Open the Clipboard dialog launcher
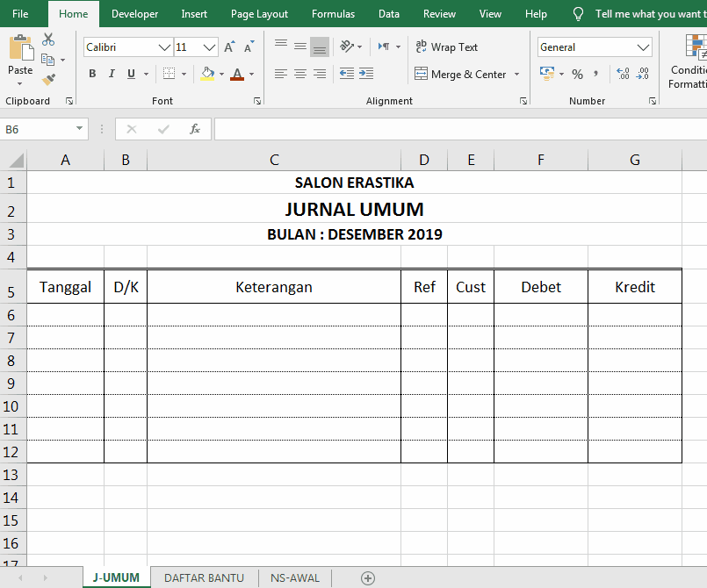The image size is (707, 588). [69, 101]
